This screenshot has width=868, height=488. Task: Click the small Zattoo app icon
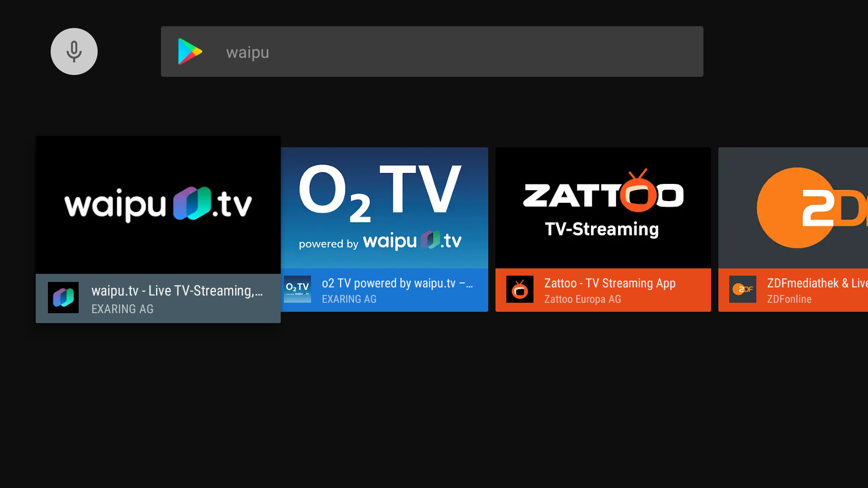tap(520, 289)
